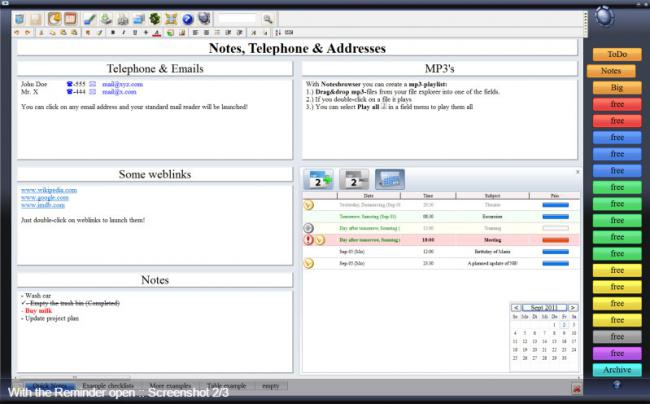Click the blue stacked windows icon
This screenshot has width=650, height=404.
[139, 19]
